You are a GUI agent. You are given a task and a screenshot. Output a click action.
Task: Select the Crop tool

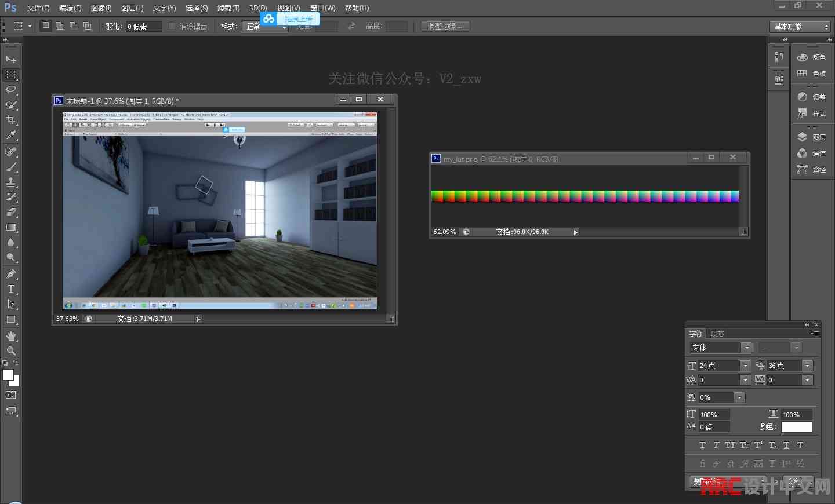[11, 120]
